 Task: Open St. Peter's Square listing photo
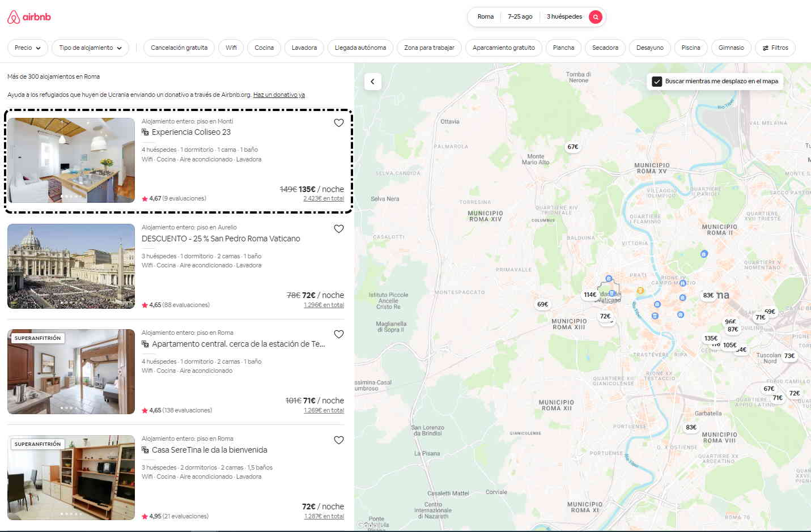(71, 266)
